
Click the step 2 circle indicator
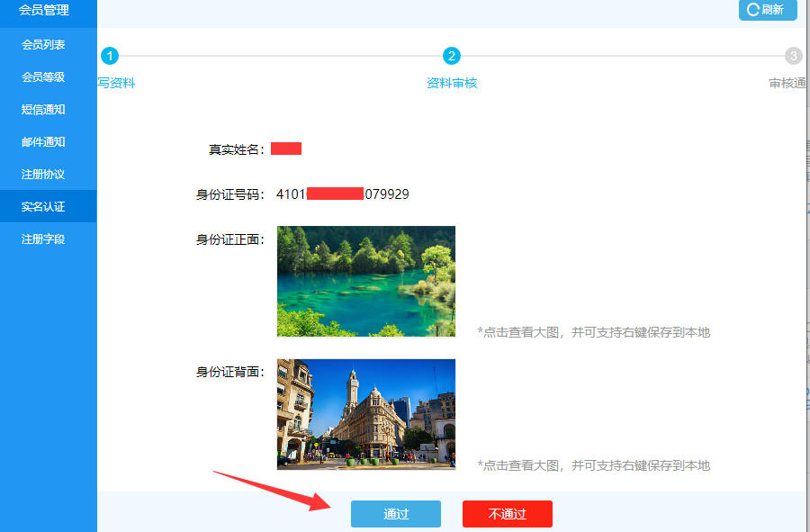click(452, 57)
